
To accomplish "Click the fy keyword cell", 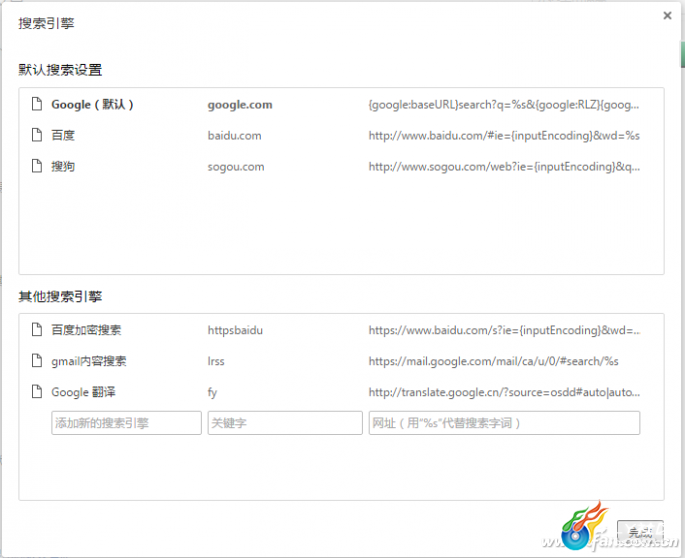I will 212,393.
